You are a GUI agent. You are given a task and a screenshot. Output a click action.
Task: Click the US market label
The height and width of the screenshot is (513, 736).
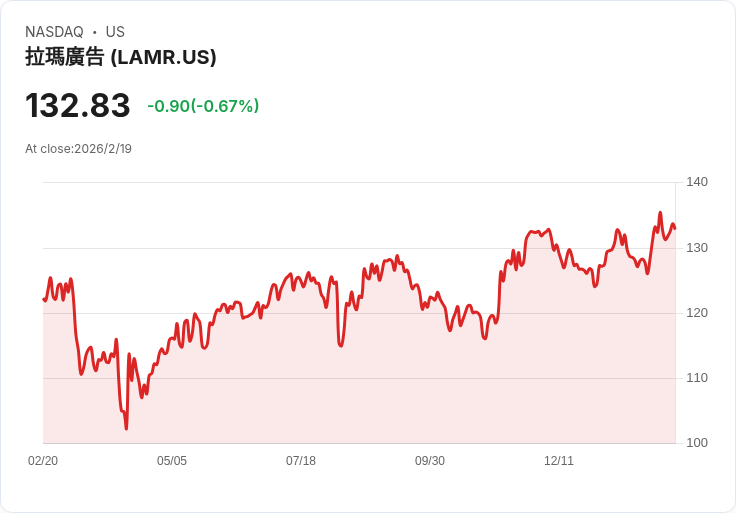click(x=115, y=32)
